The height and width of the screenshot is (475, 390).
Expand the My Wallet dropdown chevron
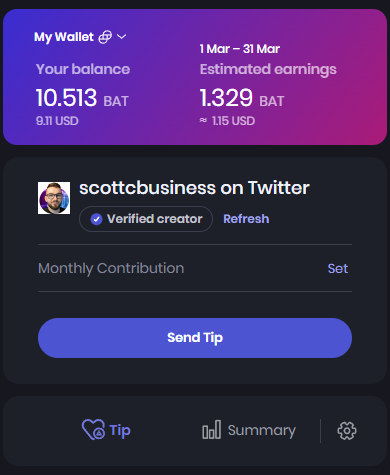(x=122, y=36)
